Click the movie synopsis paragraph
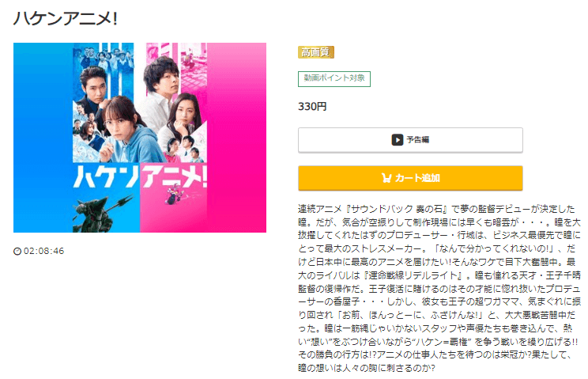 (439, 288)
